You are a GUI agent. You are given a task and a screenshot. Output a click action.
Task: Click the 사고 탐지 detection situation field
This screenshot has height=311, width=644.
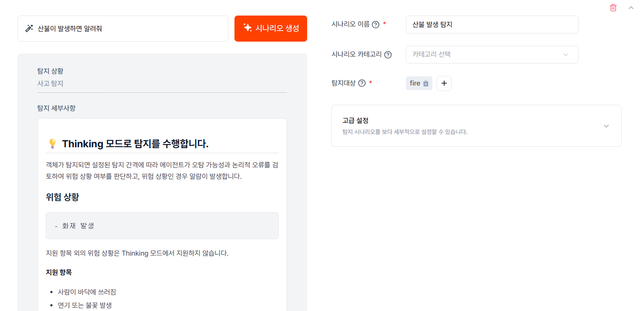(162, 84)
